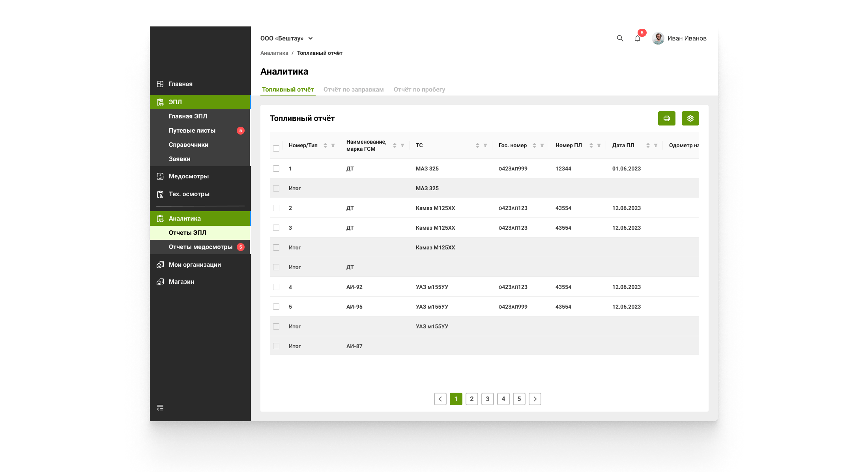868x472 pixels.
Task: Click the Медосмотры sidebar icon
Action: pyautogui.click(x=160, y=176)
